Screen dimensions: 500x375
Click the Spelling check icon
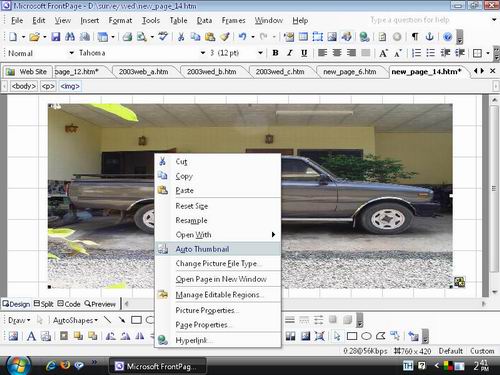point(163,37)
